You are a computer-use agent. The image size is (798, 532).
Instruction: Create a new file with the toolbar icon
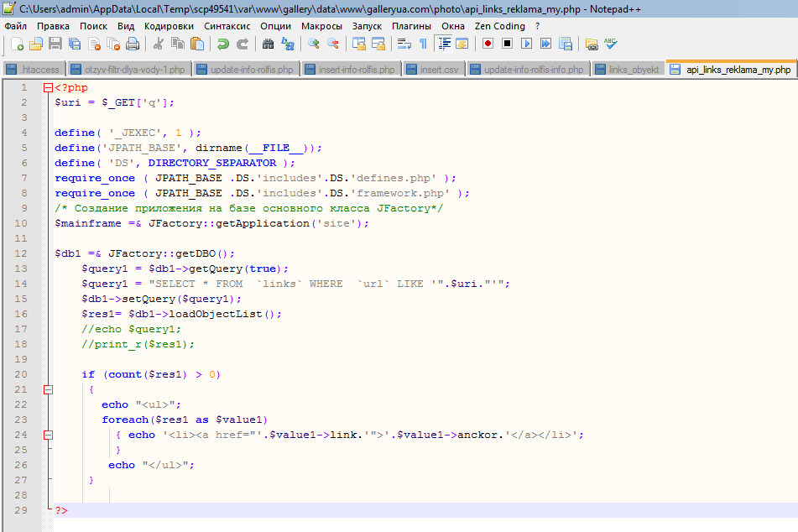point(17,44)
